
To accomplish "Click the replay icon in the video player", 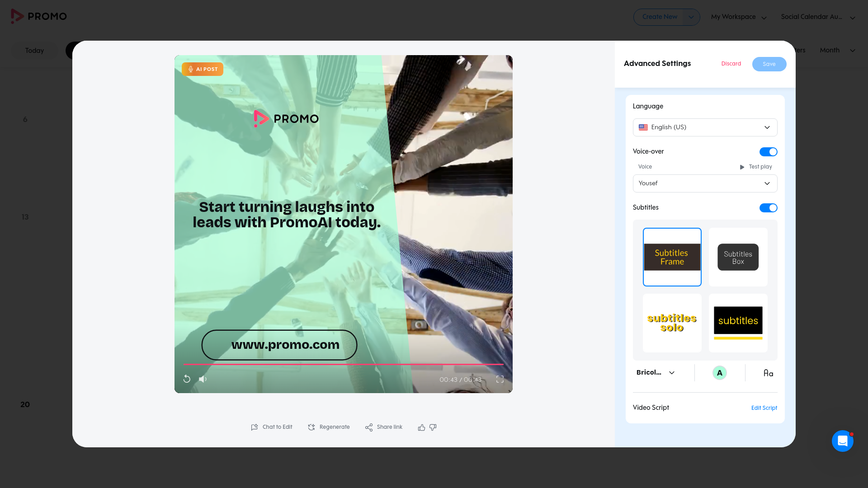I will pyautogui.click(x=187, y=379).
